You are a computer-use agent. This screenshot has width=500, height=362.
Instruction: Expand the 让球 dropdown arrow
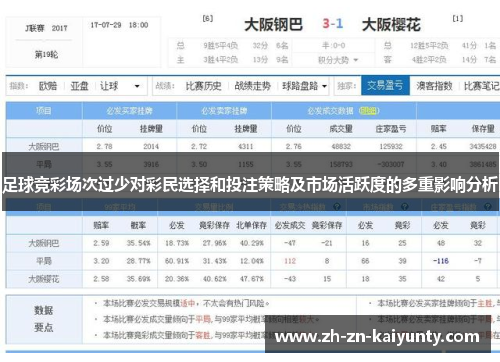click(x=137, y=86)
